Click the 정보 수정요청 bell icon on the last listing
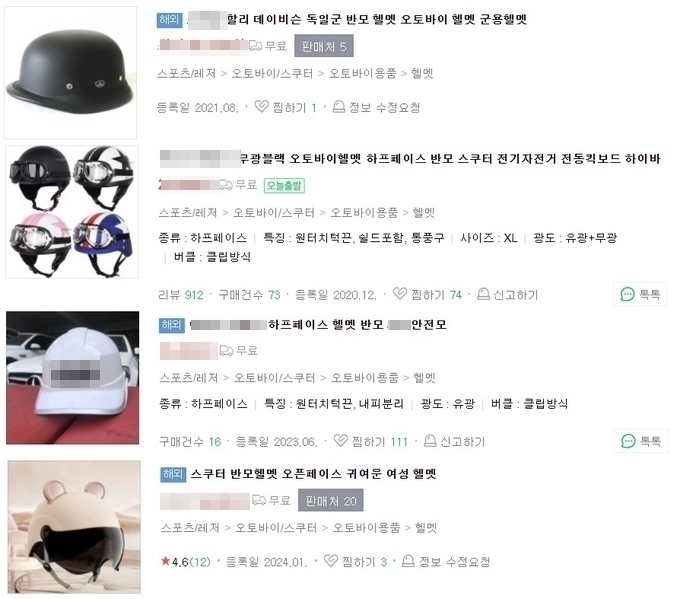680x599 pixels. point(408,561)
